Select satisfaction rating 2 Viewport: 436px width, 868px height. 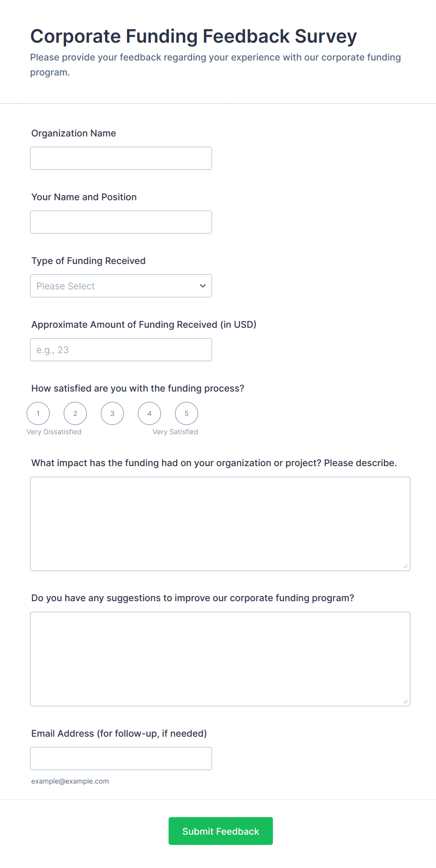(75, 414)
